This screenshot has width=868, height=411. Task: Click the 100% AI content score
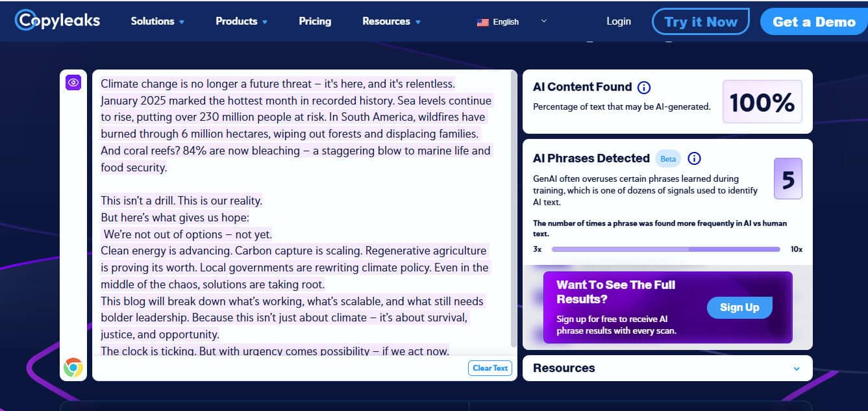click(x=762, y=102)
